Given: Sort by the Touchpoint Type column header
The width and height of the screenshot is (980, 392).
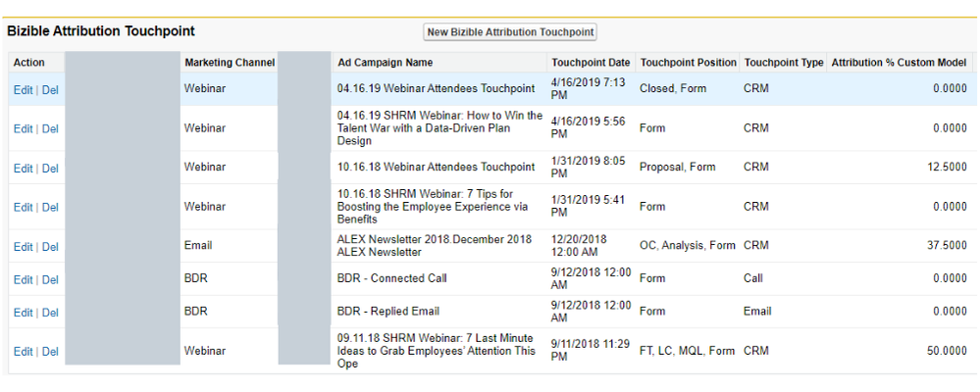Looking at the screenshot, I should [x=784, y=63].
